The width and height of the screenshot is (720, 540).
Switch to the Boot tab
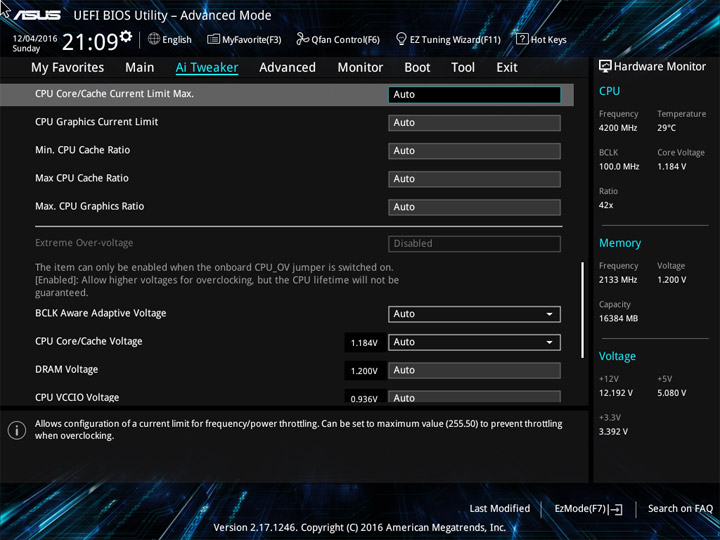(x=417, y=68)
